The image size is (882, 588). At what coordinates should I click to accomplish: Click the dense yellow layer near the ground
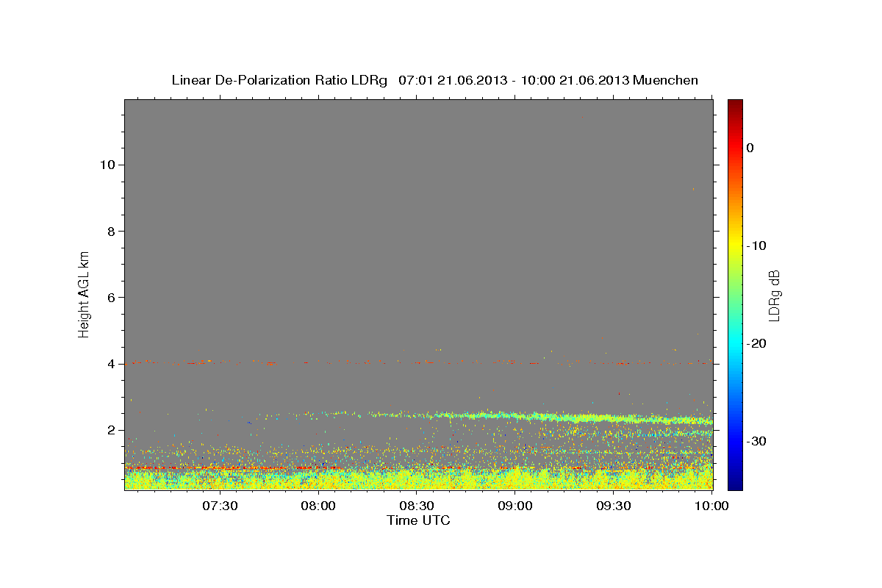pos(418,479)
